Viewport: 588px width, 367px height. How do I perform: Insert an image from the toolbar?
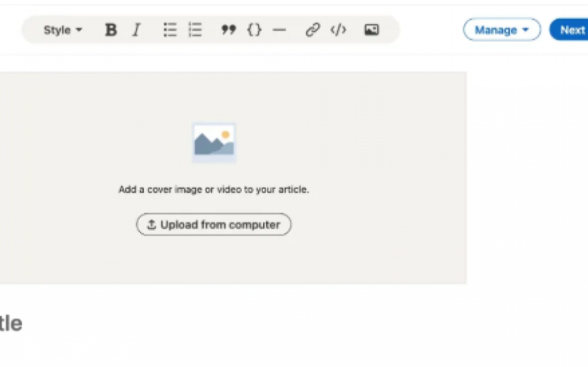coord(371,30)
